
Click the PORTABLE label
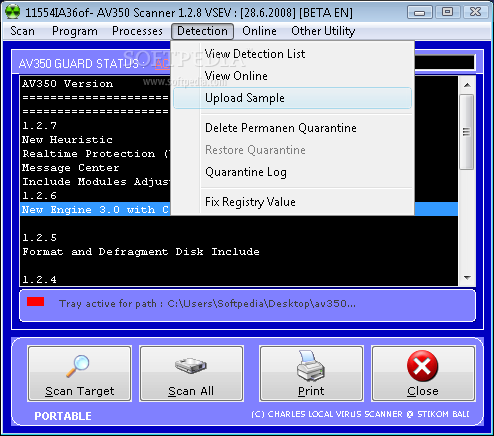[63, 416]
